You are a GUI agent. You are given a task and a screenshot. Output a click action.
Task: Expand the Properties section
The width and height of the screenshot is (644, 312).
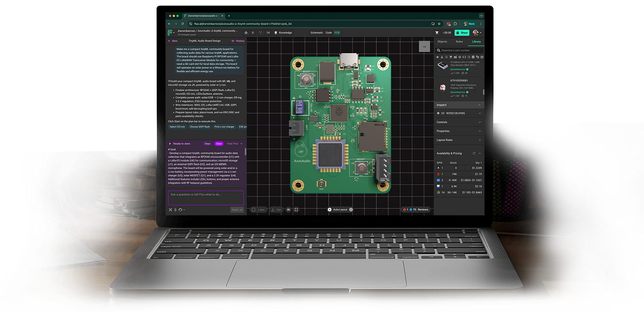[x=459, y=131]
